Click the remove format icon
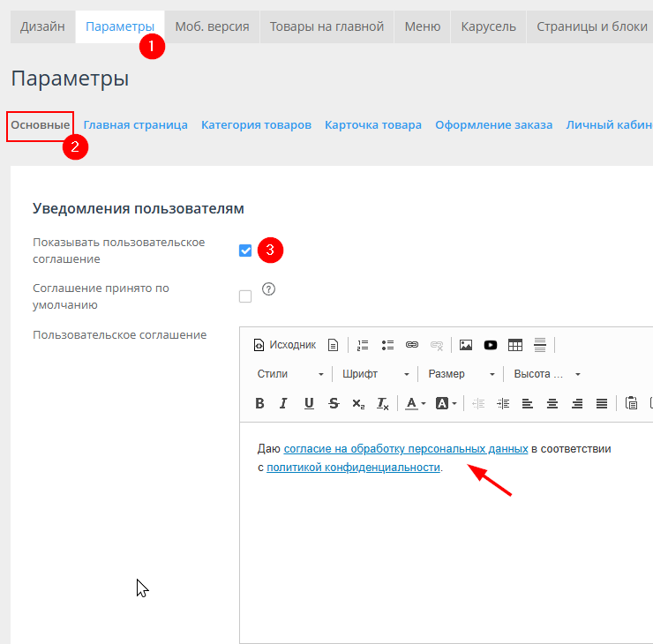The height and width of the screenshot is (644, 653). pos(383,403)
